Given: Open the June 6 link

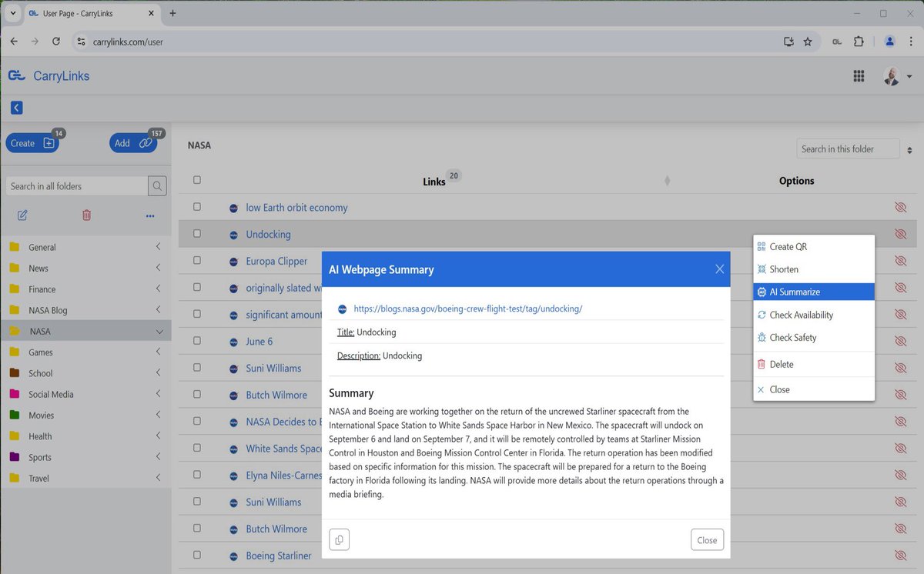Looking at the screenshot, I should pos(259,342).
